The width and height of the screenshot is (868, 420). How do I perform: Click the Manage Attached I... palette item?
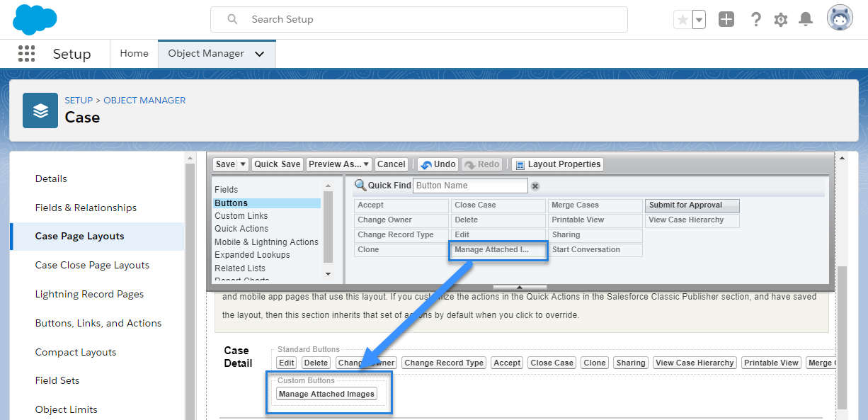tap(498, 250)
